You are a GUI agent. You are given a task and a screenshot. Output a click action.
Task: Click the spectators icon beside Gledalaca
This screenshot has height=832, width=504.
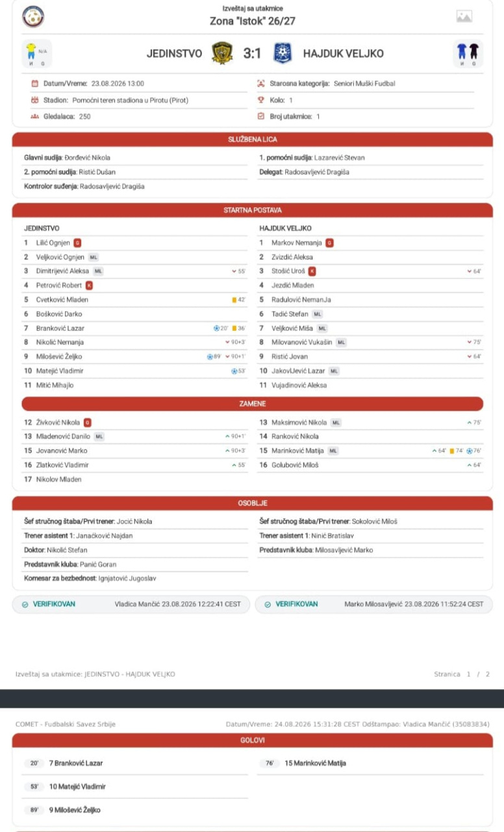pos(35,116)
